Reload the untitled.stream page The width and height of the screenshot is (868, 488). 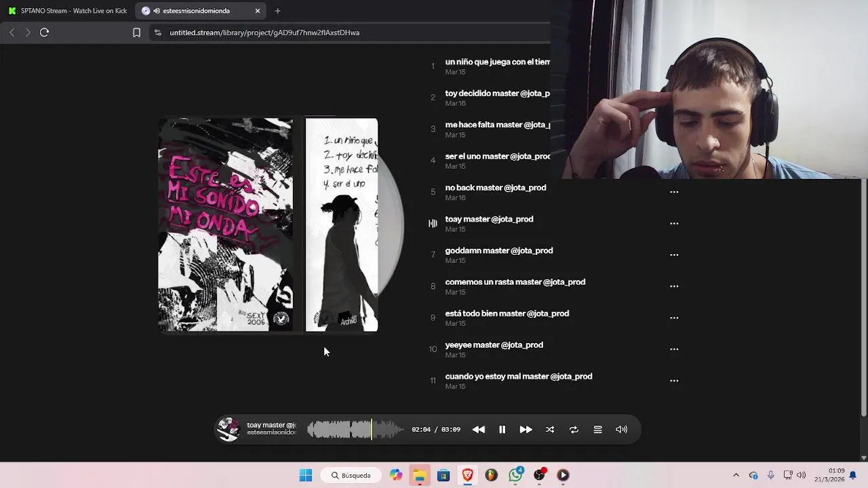tap(44, 33)
